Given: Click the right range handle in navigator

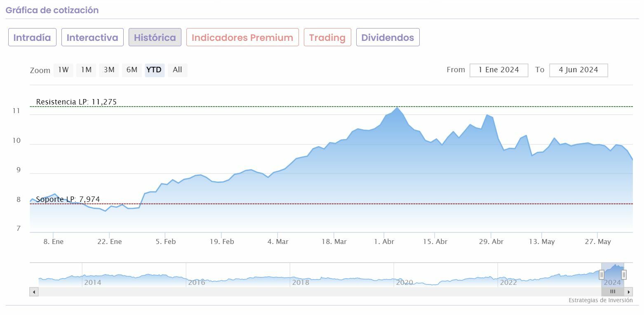Looking at the screenshot, I should pyautogui.click(x=624, y=275).
